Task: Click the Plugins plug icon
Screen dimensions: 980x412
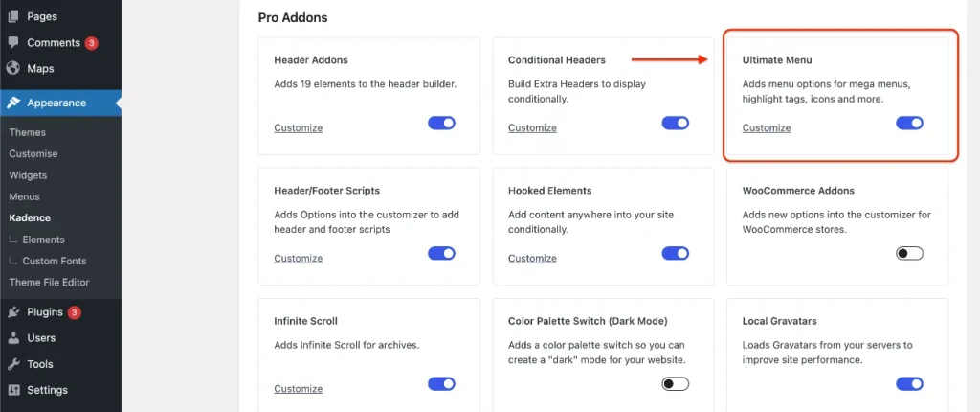Action: coord(13,311)
